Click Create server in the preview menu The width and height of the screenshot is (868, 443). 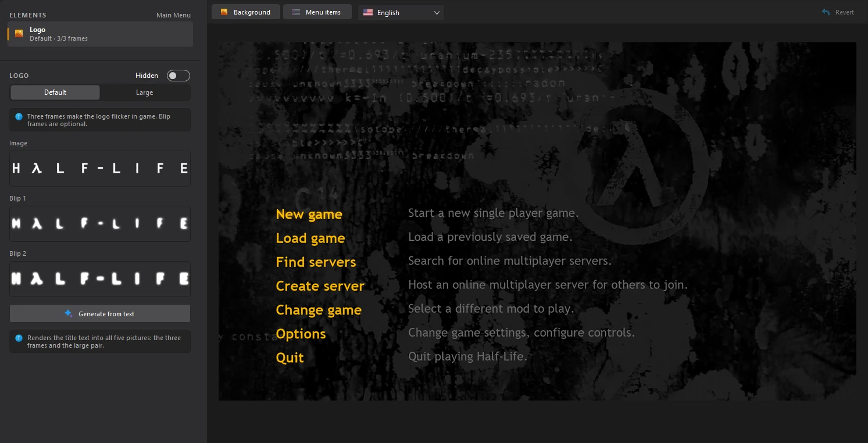pos(320,286)
